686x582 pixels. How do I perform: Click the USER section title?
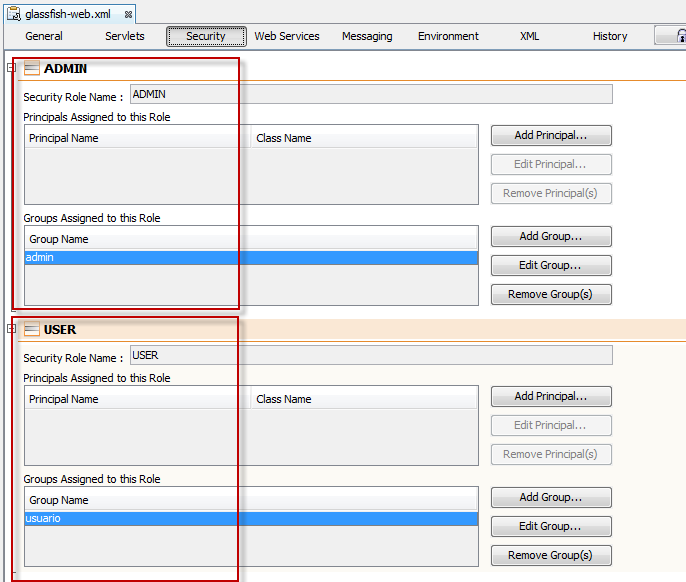(x=60, y=330)
